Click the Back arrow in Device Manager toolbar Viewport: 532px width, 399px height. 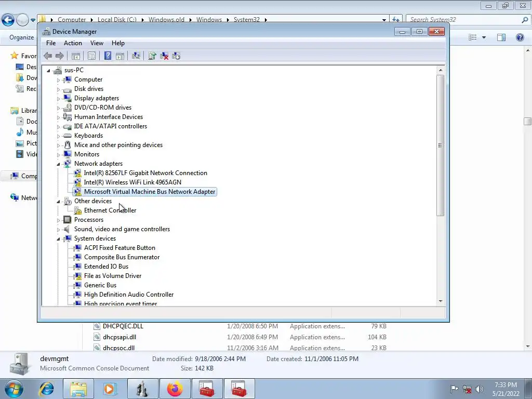click(48, 56)
